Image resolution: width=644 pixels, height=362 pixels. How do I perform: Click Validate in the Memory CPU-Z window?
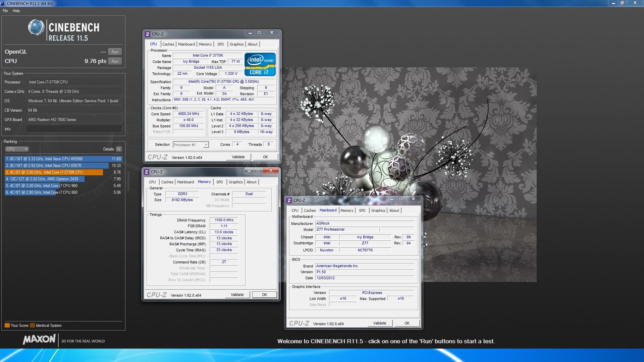(x=237, y=295)
